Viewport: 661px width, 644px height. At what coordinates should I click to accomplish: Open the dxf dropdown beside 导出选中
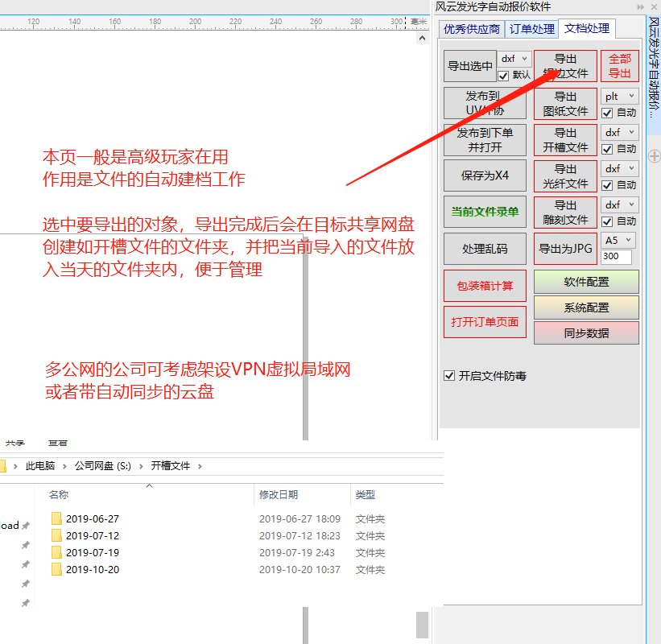(514, 58)
